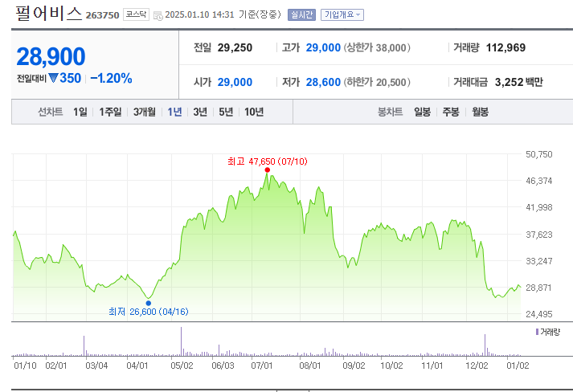Screen dimensions: 573x392
Task: Click the red 최고 high point marker
Action: pos(267,169)
